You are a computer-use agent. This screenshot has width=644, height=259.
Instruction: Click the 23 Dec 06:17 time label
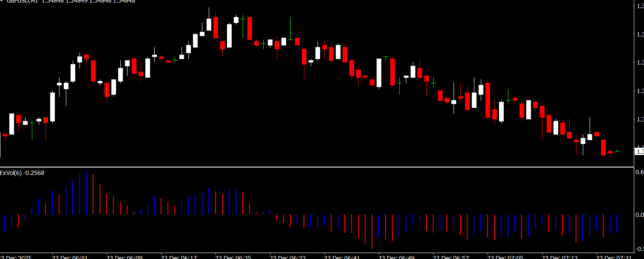pyautogui.click(x=179, y=256)
